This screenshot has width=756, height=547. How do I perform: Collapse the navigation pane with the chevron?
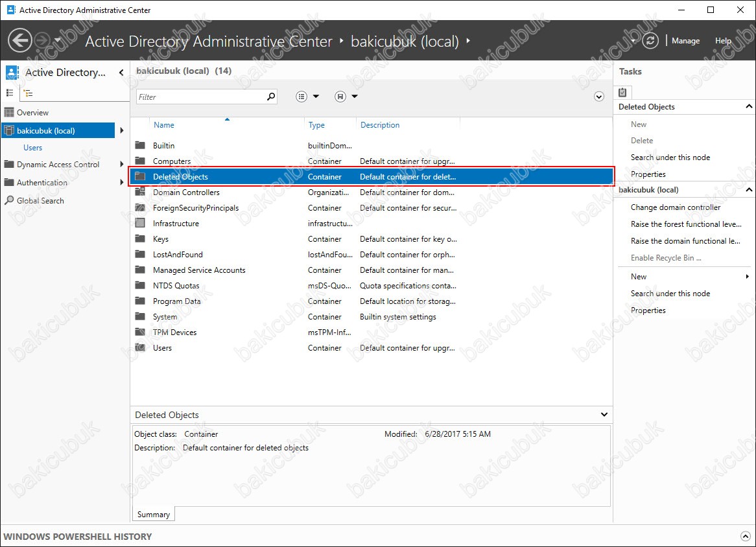click(x=121, y=73)
